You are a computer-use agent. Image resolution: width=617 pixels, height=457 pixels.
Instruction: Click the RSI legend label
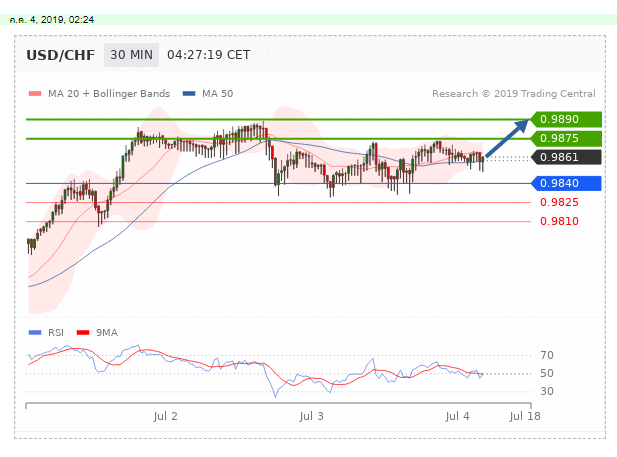(56, 333)
